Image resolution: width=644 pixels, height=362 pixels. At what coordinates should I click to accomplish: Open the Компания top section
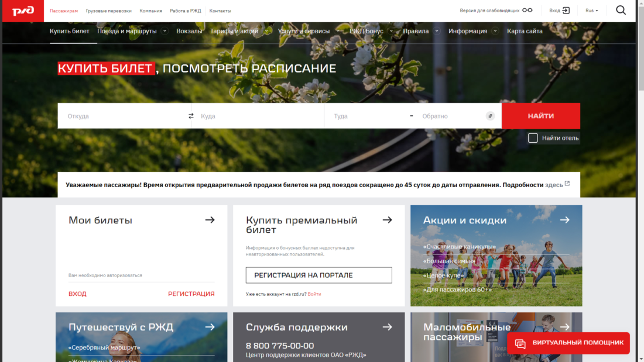coord(150,11)
